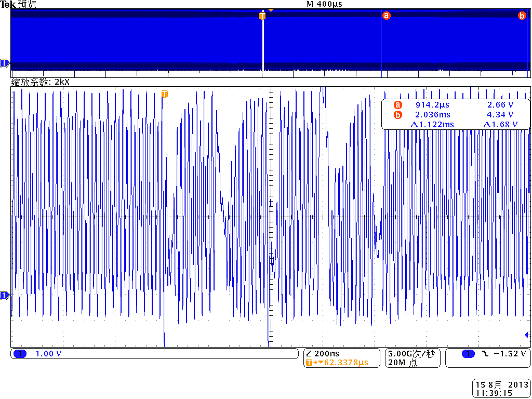Image resolution: width=532 pixels, height=399 pixels.
Task: Click the cursor a voltage 2.66 V
Action: click(x=501, y=105)
